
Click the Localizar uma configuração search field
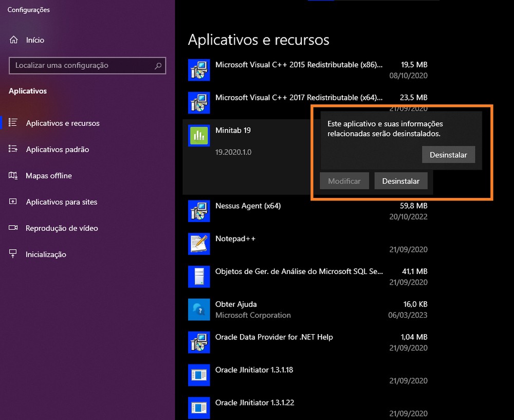click(87, 66)
